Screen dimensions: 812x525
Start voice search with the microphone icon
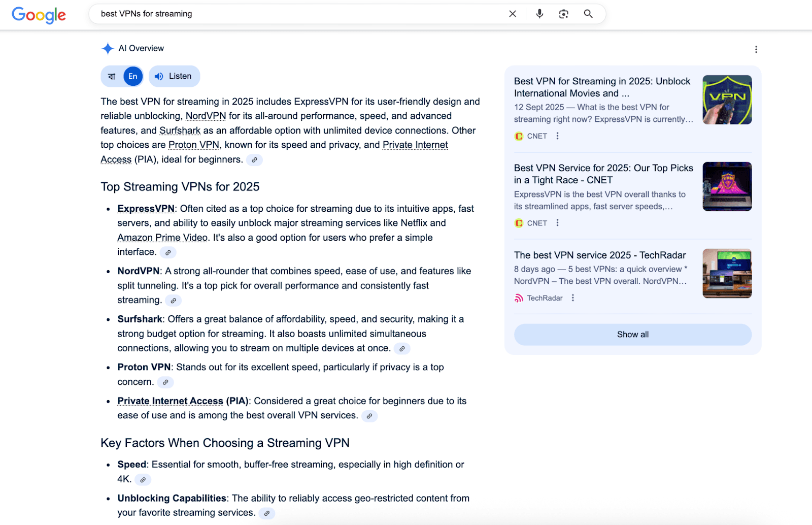[x=539, y=14]
